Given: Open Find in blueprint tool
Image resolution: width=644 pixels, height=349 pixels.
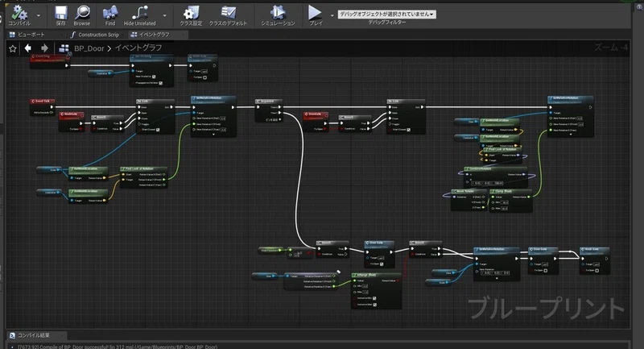Looking at the screenshot, I should point(110,15).
